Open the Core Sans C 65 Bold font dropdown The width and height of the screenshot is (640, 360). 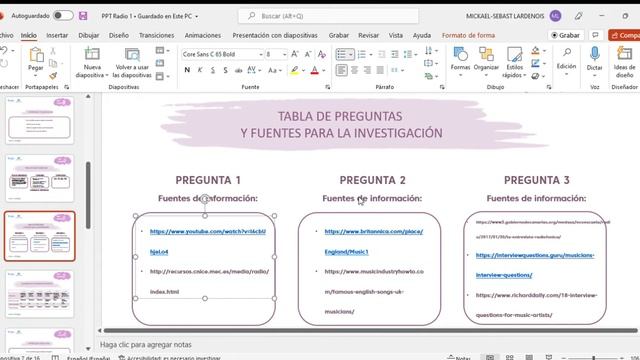(x=261, y=54)
